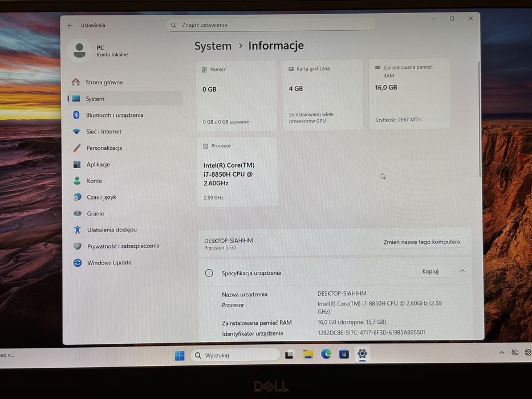Open the Zainstalowana pamięć RAM card
Screen dimensions: 532x399
pyautogui.click(x=409, y=93)
